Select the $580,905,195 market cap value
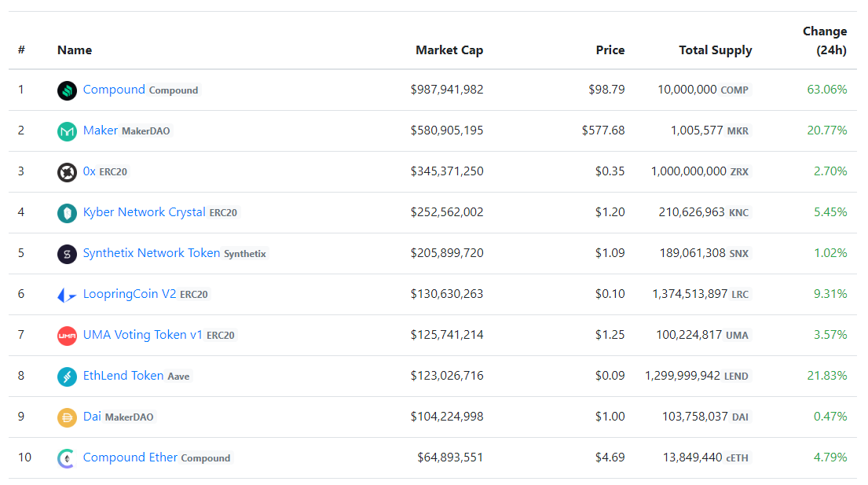The height and width of the screenshot is (485, 868). click(x=447, y=130)
